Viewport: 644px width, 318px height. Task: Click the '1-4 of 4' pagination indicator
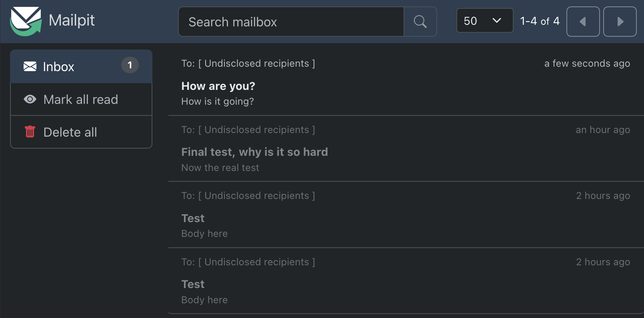click(x=539, y=21)
